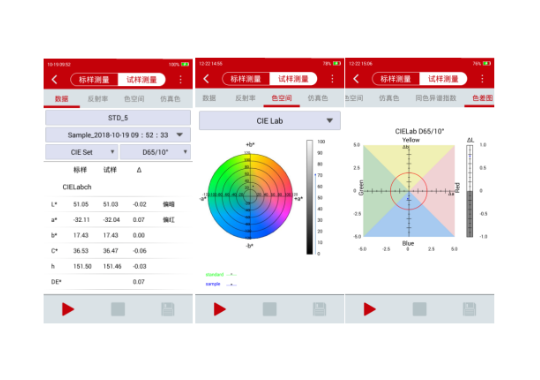The height and width of the screenshot is (380, 540).
Task: Click the save floppy icon in right screen
Action: coord(469,309)
